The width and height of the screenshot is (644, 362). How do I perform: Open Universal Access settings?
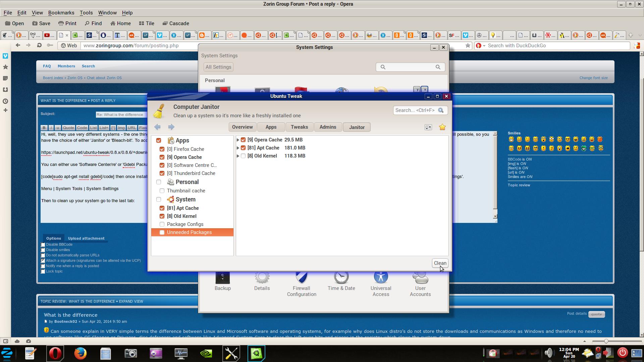[x=381, y=284]
